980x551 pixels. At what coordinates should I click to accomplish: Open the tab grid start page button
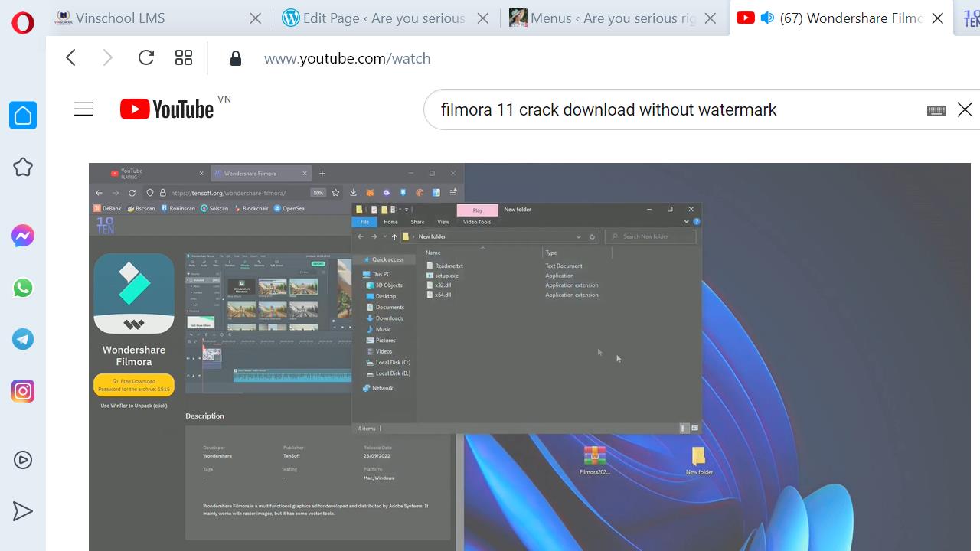click(x=184, y=58)
